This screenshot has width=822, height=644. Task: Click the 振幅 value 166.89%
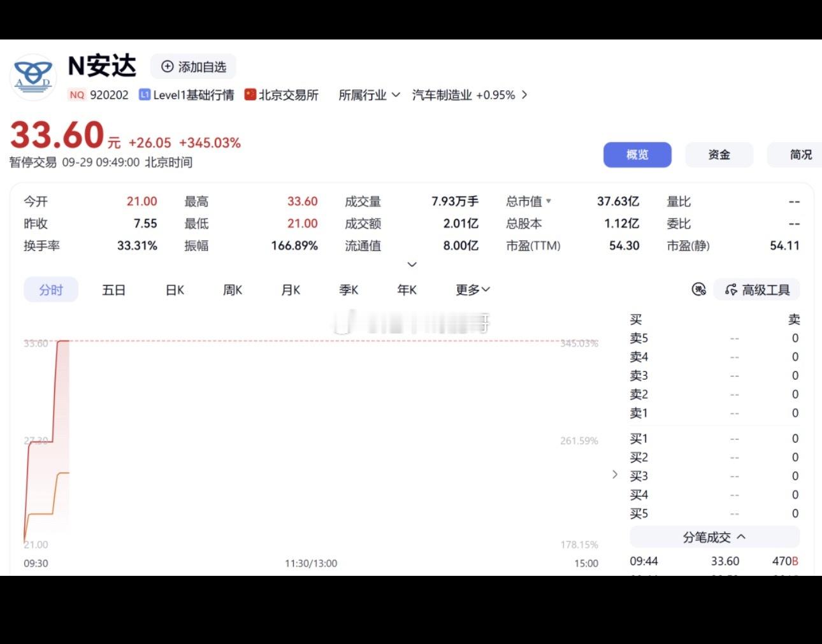294,245
